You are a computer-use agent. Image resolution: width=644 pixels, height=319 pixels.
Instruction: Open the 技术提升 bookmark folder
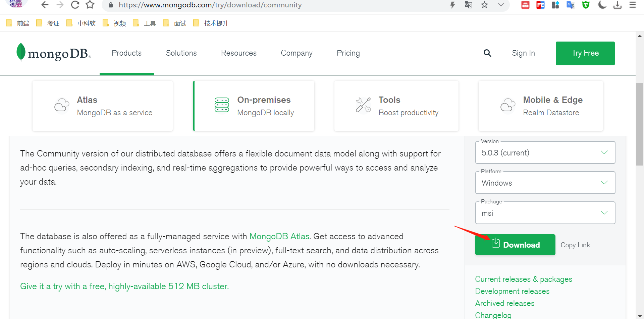pyautogui.click(x=211, y=23)
